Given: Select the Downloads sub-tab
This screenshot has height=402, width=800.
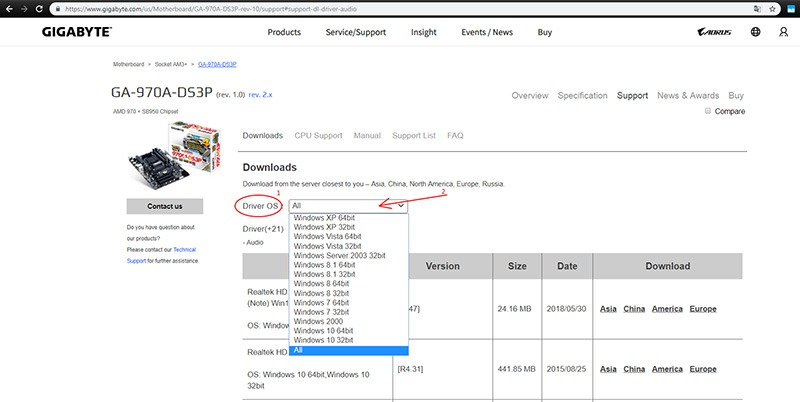Looking at the screenshot, I should pyautogui.click(x=262, y=136).
